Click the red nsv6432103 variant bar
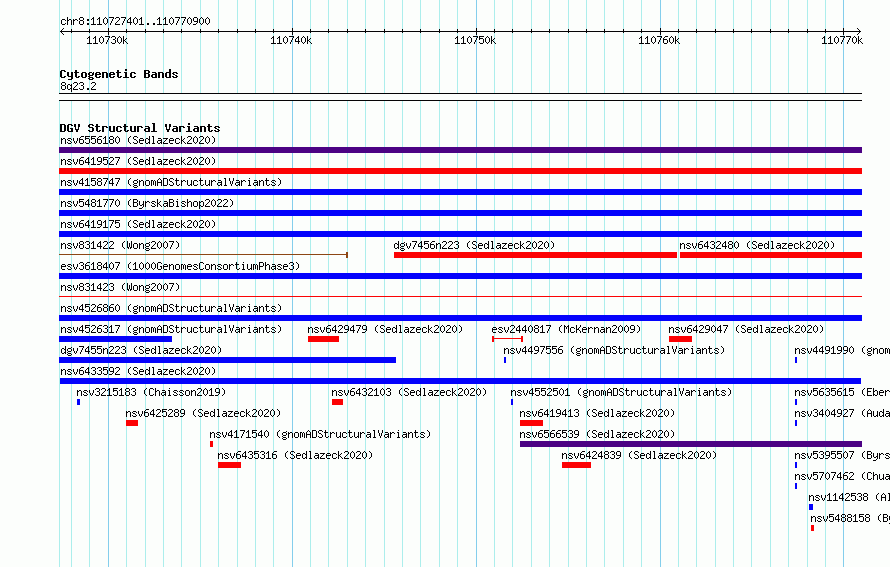The width and height of the screenshot is (890, 567). click(337, 402)
